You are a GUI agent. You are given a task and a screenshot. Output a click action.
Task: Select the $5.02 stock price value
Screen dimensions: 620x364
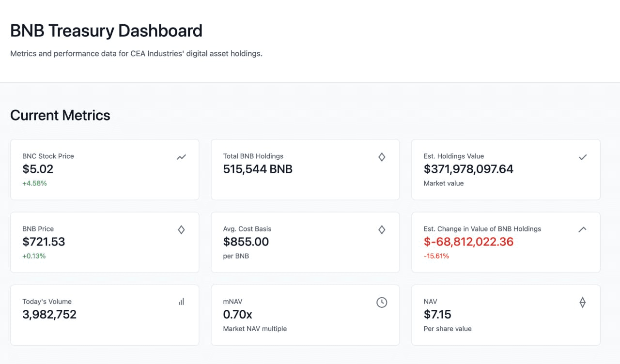click(38, 169)
